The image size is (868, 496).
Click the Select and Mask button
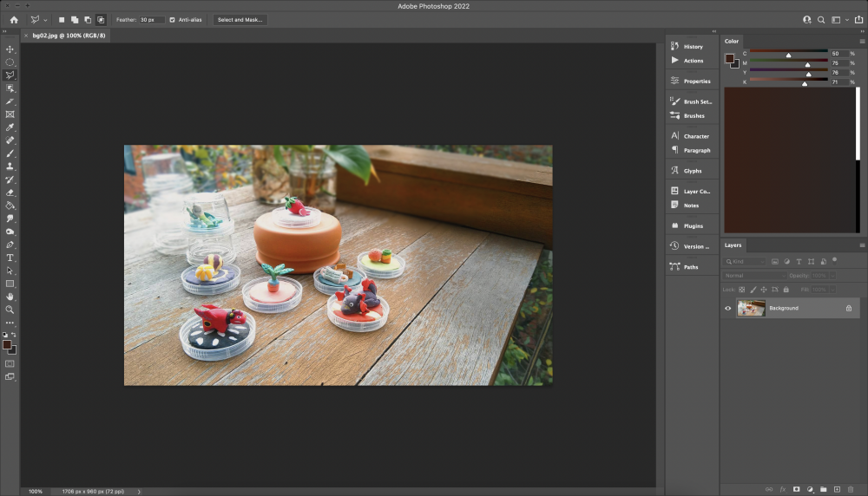[x=240, y=20]
